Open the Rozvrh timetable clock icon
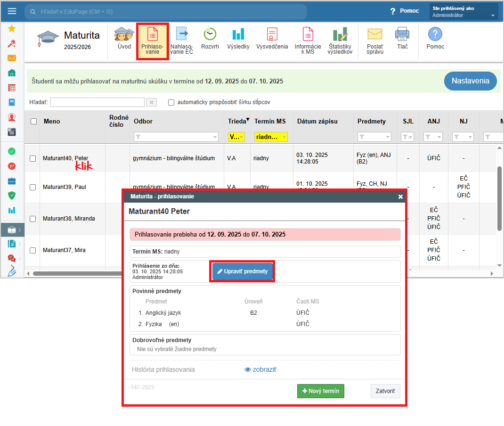Viewport: 504px width, 426px height. pos(210,34)
